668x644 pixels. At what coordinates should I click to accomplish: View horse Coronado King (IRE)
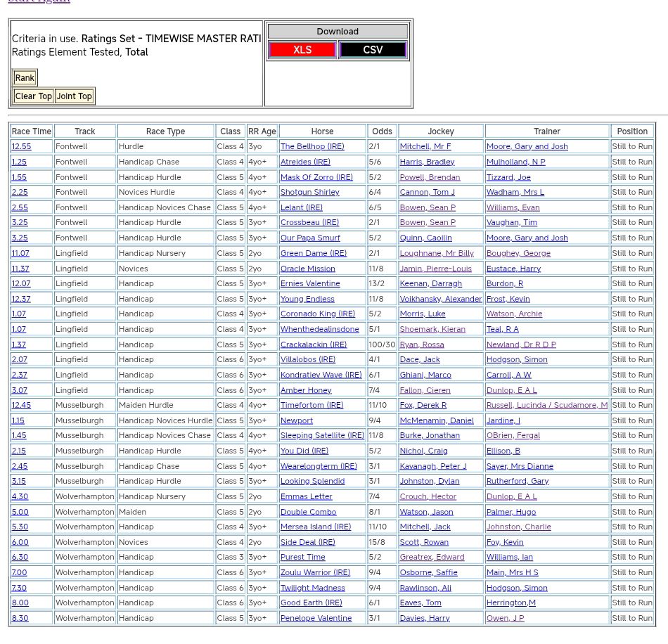[317, 314]
